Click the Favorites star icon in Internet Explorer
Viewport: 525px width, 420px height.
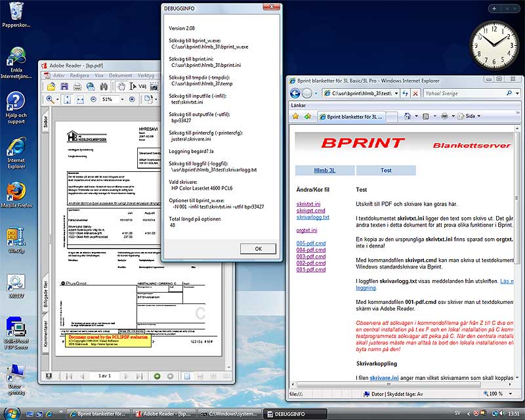pyautogui.click(x=296, y=116)
